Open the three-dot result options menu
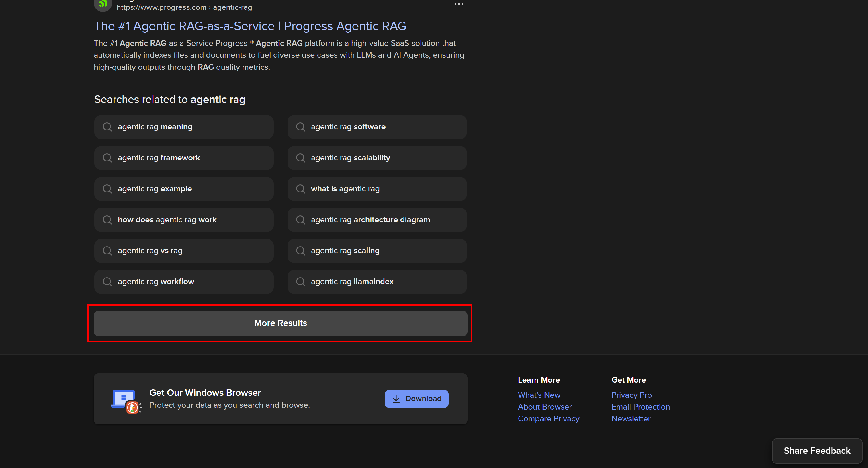The width and height of the screenshot is (868, 468). click(x=459, y=4)
